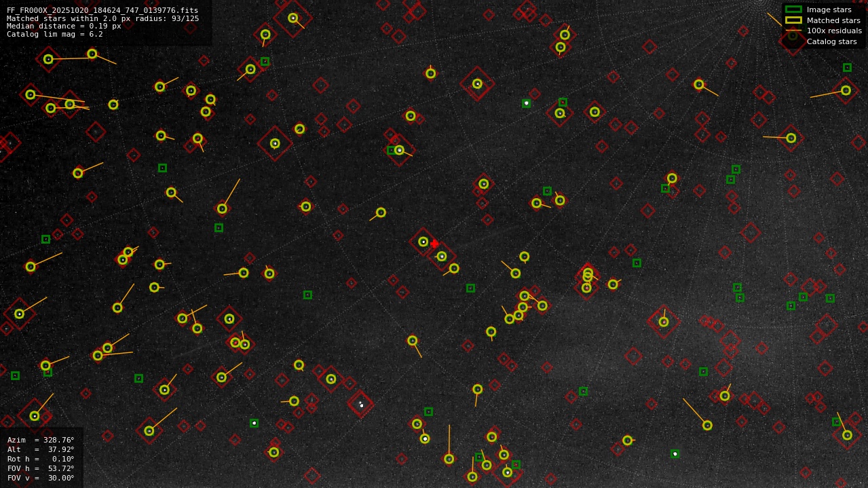Viewport: 868px width, 488px height.
Task: Click the orange 100x residuals legend line
Action: click(x=793, y=31)
